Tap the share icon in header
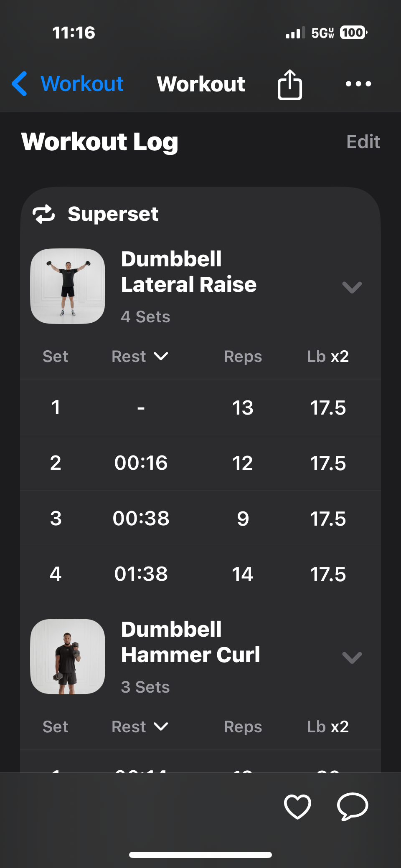Viewport: 401px width, 868px height. click(x=289, y=84)
